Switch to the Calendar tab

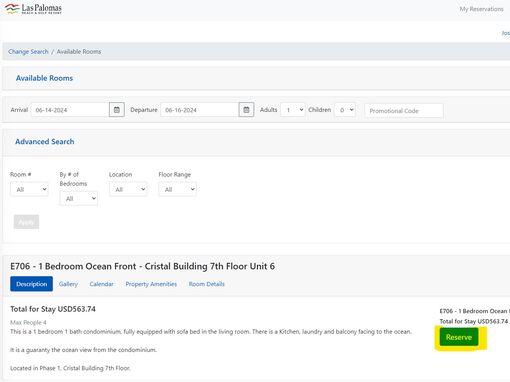(101, 284)
